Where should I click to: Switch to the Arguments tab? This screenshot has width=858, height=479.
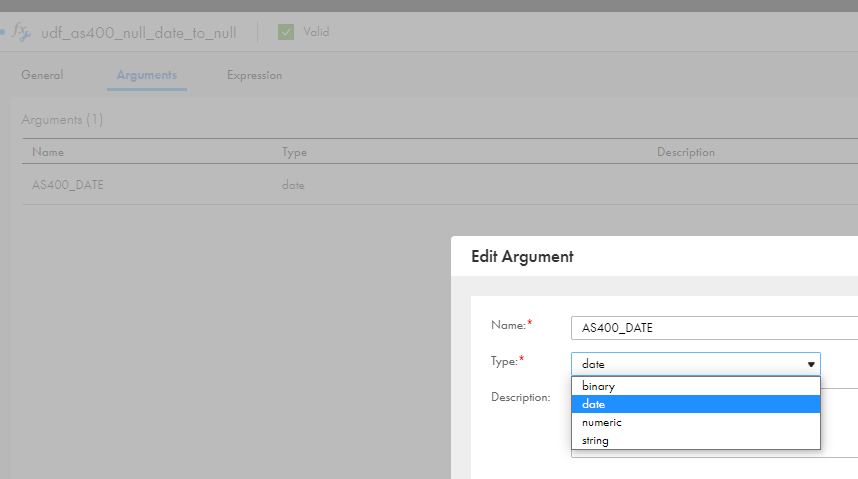pos(147,75)
